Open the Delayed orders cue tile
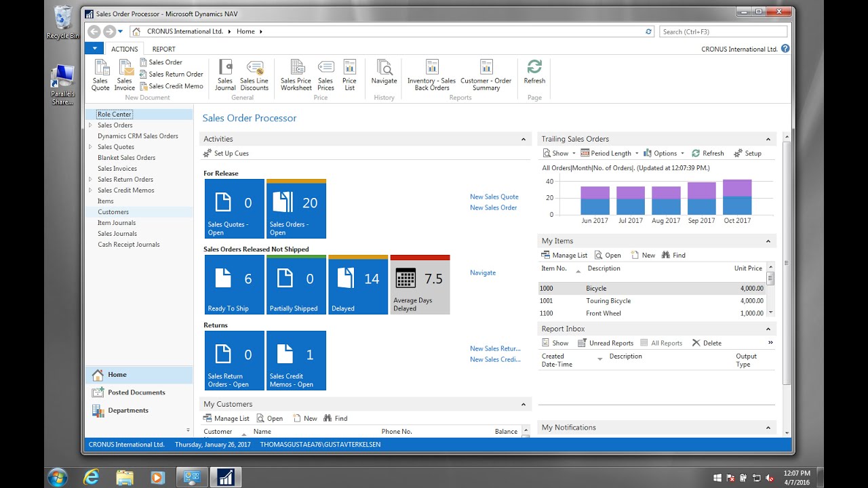 point(358,285)
